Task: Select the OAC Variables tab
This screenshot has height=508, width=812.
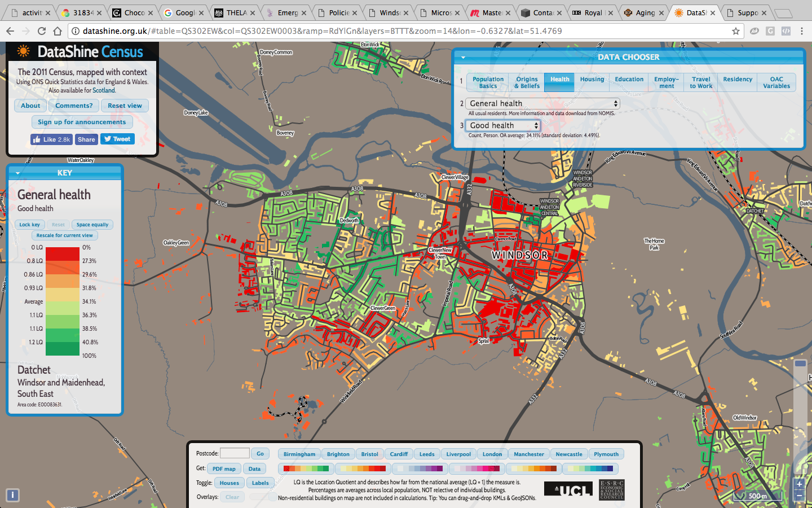Action: coord(776,82)
